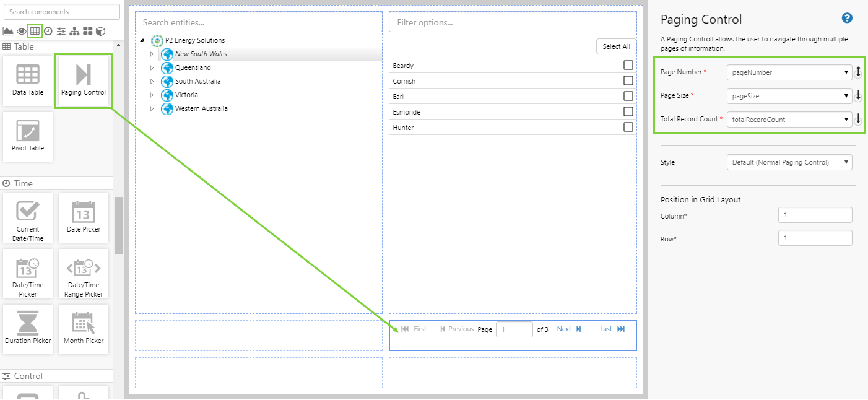Expand the Western Australia node
Viewport: 868px width, 400px height.
tap(152, 109)
